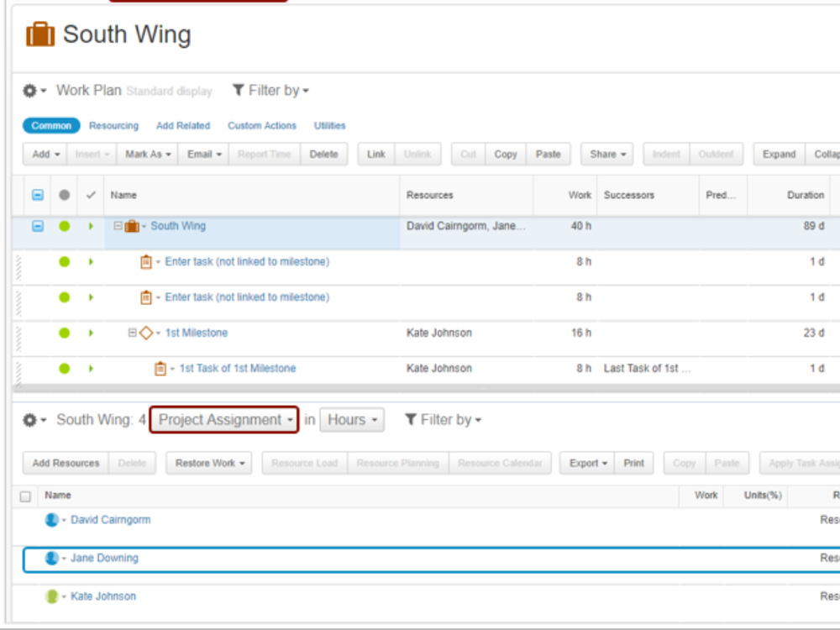Switch to the Add Related tab

click(183, 126)
